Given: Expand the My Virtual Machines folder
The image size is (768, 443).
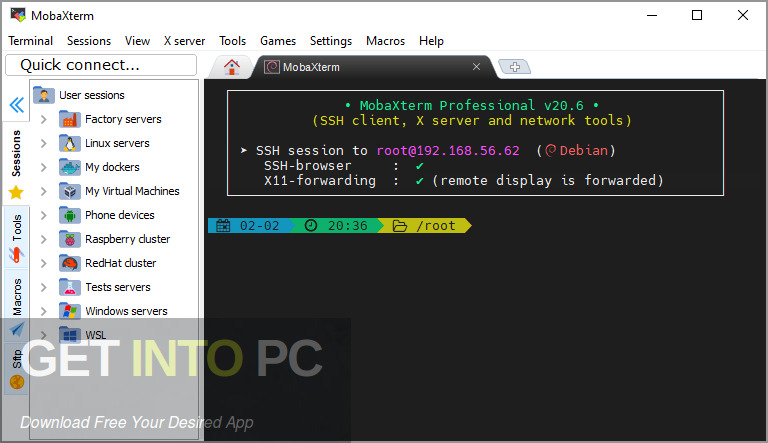Looking at the screenshot, I should coord(44,191).
